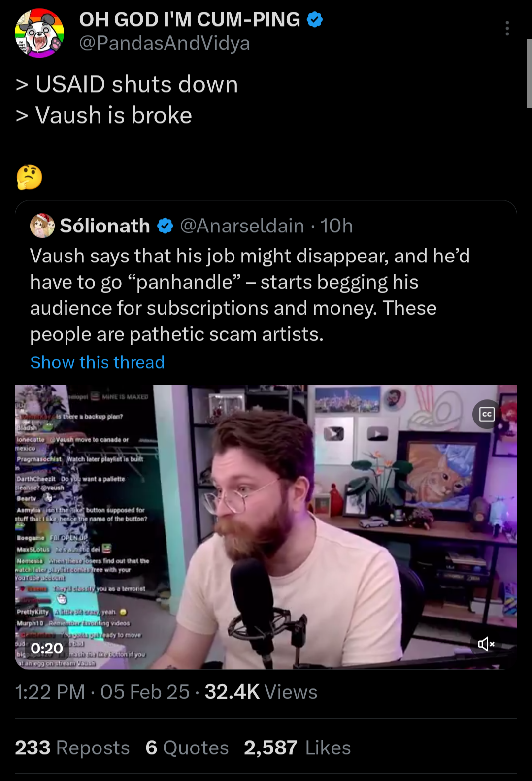Click the 0:20 video duration badge
Viewport: 532px width, 781px height.
coord(47,648)
